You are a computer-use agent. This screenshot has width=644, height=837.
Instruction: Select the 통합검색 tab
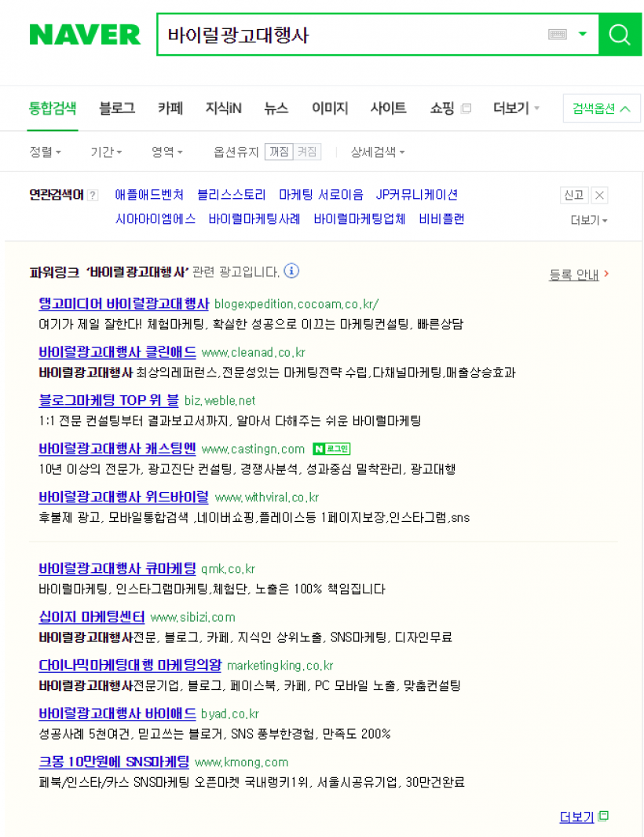[x=53, y=108]
